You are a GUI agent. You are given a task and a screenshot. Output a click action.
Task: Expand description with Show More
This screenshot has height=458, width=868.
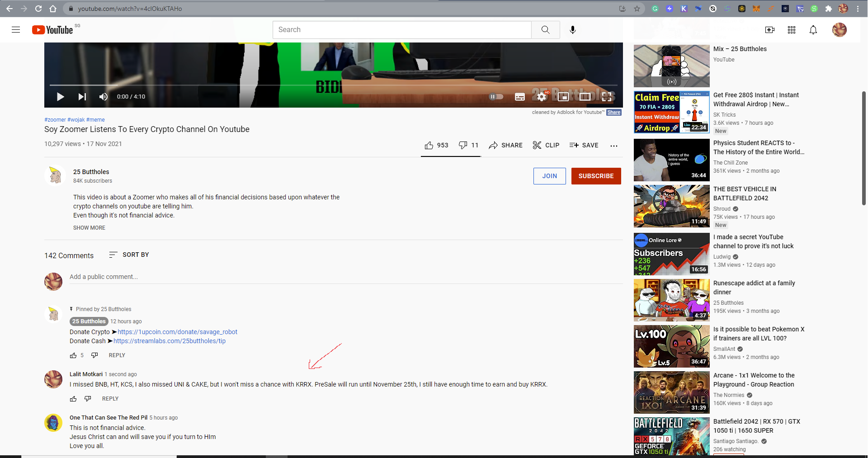pos(89,228)
